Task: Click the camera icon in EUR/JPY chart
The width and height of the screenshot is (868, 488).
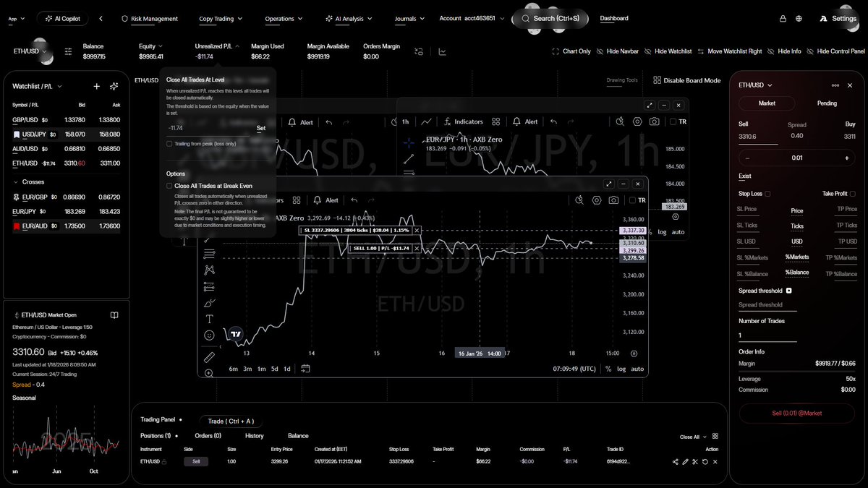Action: point(654,121)
